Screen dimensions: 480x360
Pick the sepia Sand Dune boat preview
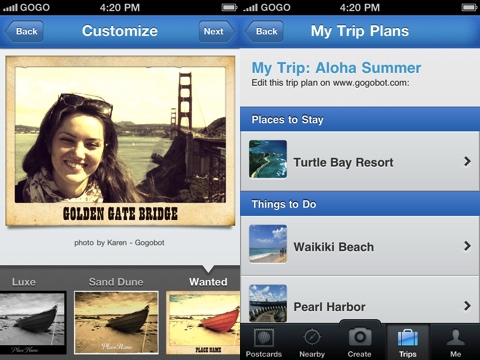(116, 323)
